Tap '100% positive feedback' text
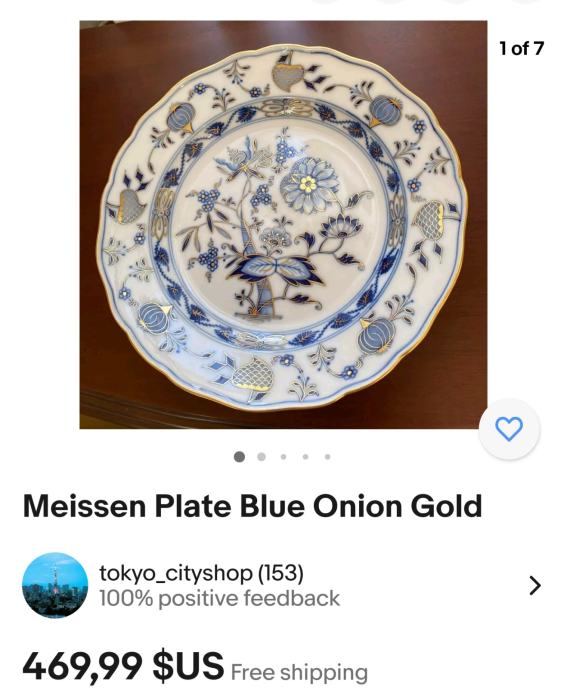 [x=219, y=598]
